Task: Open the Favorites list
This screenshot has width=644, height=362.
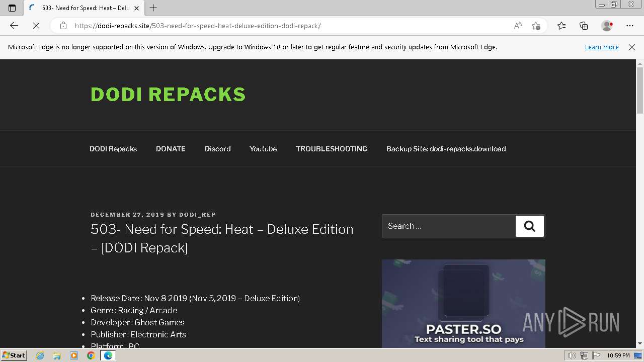Action: click(x=561, y=26)
